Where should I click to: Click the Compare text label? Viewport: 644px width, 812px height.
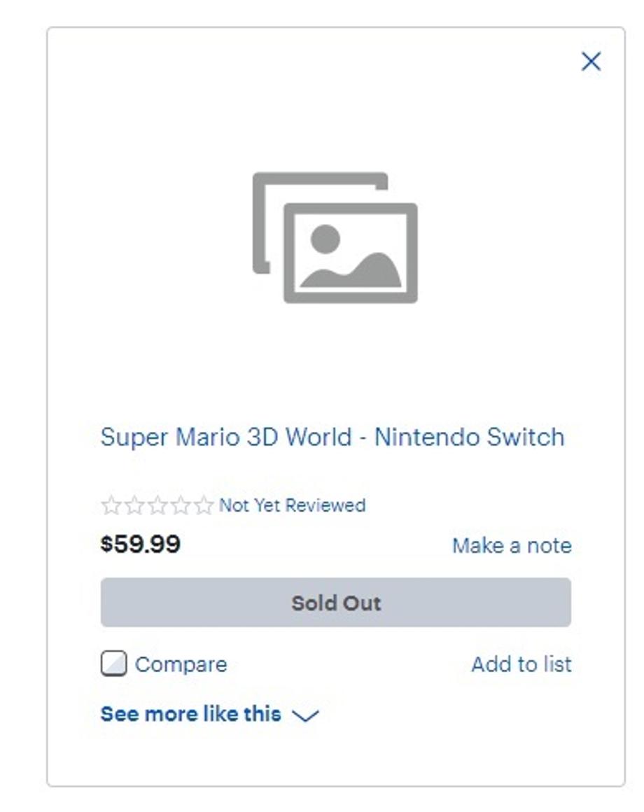[x=181, y=664]
